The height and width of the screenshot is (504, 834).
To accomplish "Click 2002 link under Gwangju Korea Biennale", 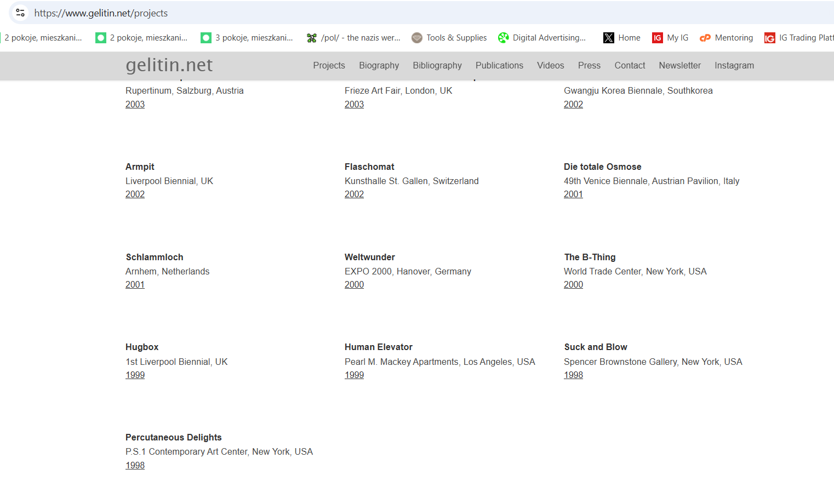I will pyautogui.click(x=573, y=104).
